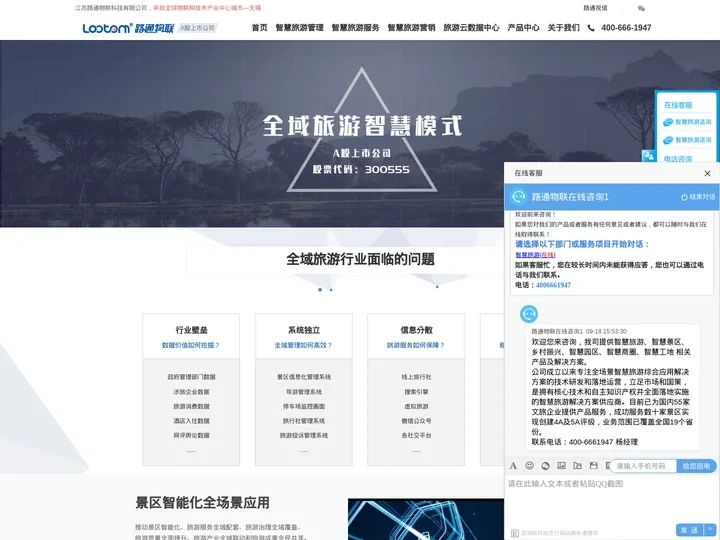Click the WeChat icon in top bar
This screenshot has height=540, width=720.
click(x=641, y=8)
